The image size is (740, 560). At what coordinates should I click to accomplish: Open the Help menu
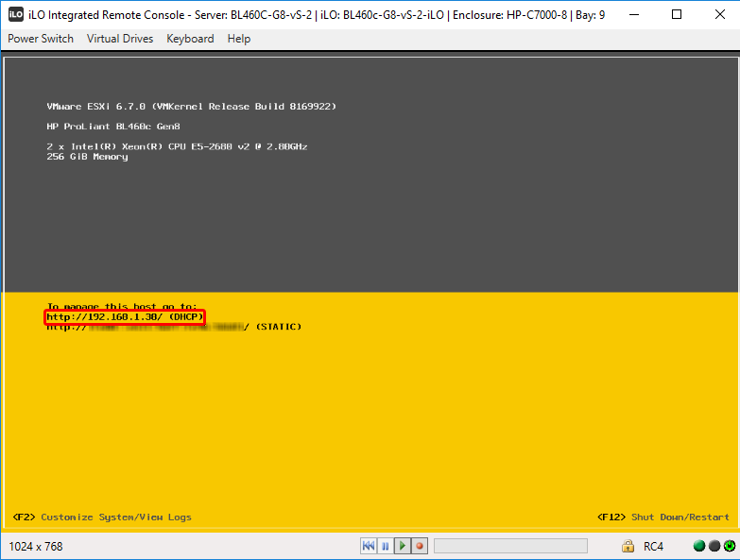coord(239,39)
